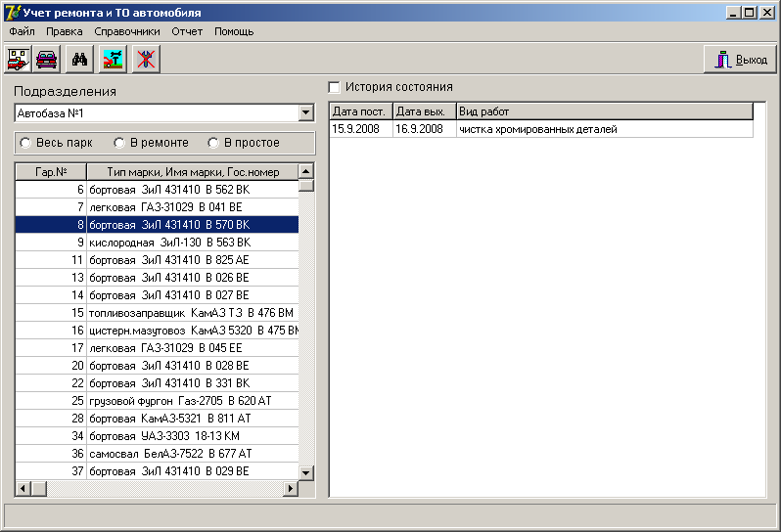The height and width of the screenshot is (532, 781).
Task: Maximize the Учет ремонта window
Action: click(x=749, y=13)
